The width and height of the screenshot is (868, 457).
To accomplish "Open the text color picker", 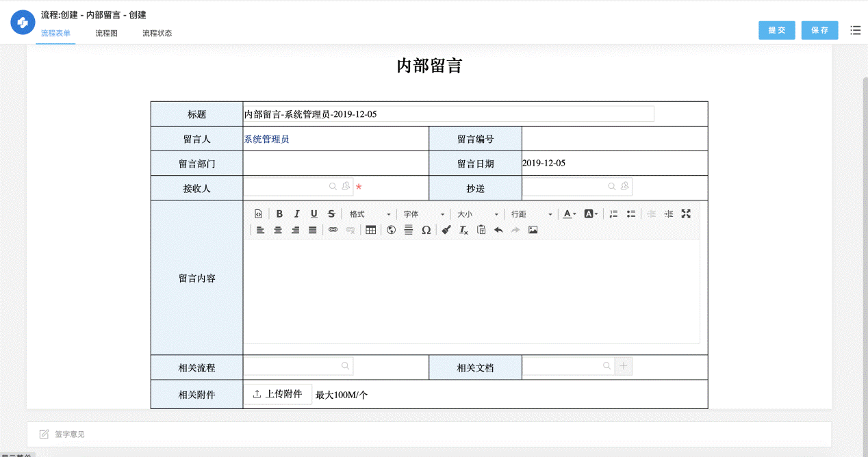I will (x=569, y=214).
